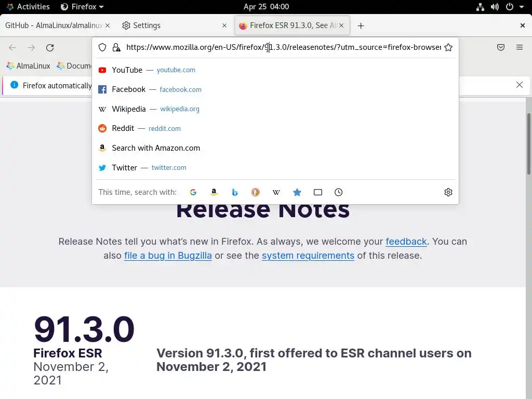Open search settings gear in the URL dropdown
Screen dimensions: 532x399
[x=448, y=192]
